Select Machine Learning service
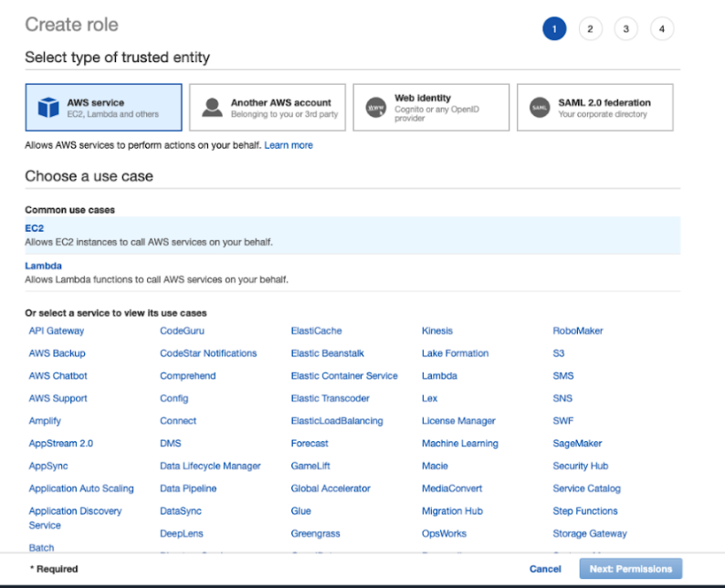The width and height of the screenshot is (725, 588). pos(460,444)
